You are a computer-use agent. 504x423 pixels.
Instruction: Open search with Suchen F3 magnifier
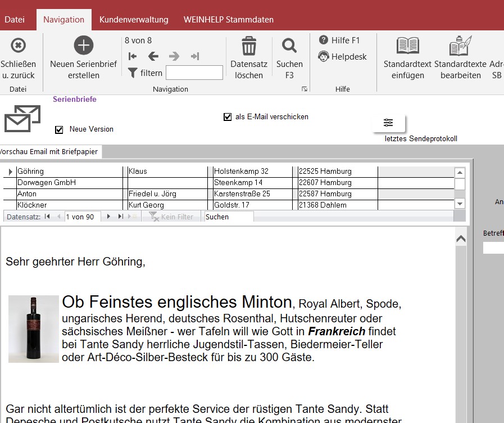(x=289, y=46)
